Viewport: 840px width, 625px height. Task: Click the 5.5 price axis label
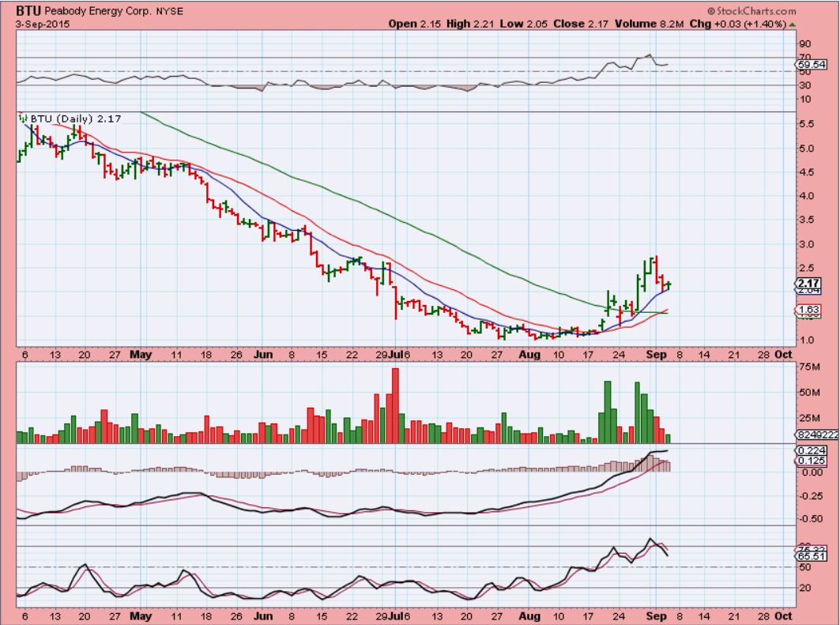coord(806,124)
